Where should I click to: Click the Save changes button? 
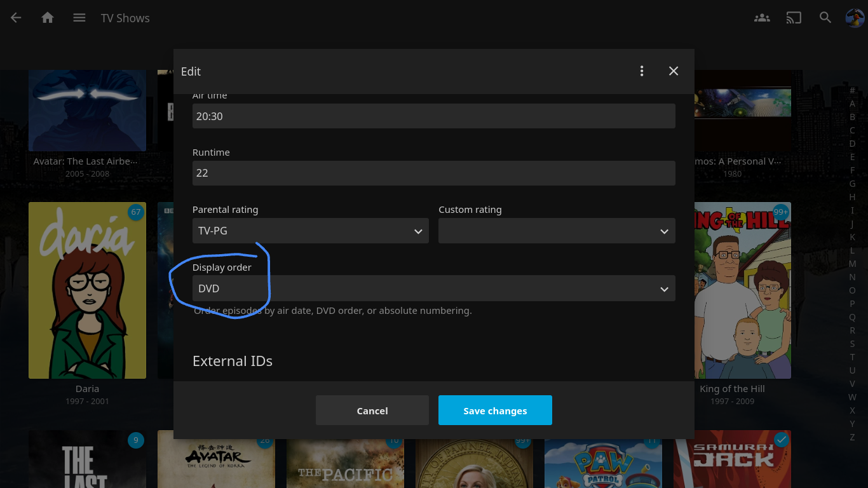pyautogui.click(x=495, y=410)
